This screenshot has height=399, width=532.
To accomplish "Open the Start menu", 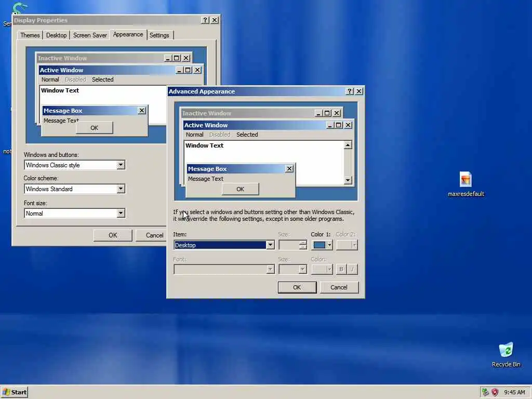I will (x=14, y=392).
